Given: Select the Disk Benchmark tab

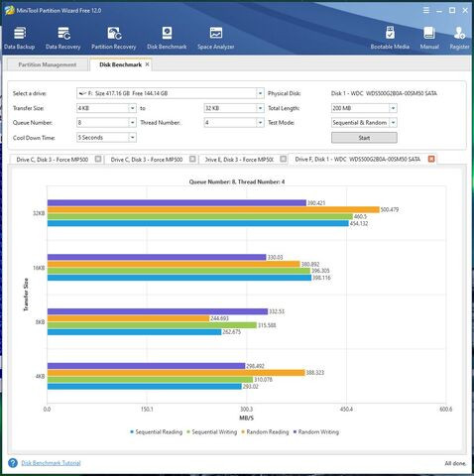Looking at the screenshot, I should coord(120,64).
